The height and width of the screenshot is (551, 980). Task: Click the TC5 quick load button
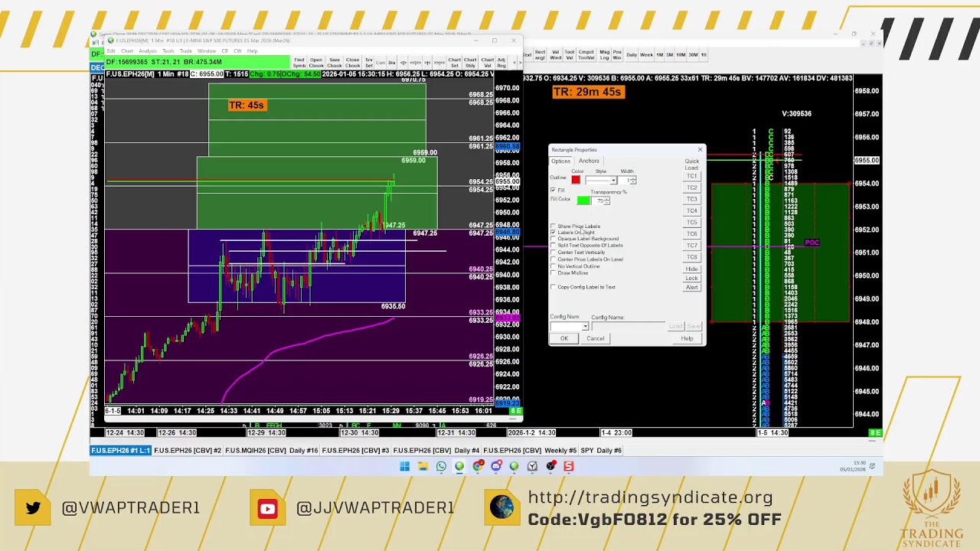tap(692, 222)
